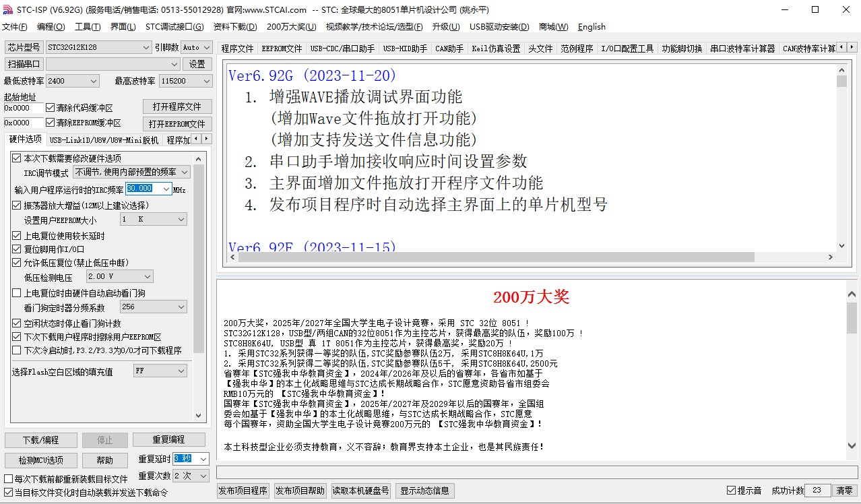861x504 pixels.
Task: Click 清零 counter reset button
Action: 844,491
